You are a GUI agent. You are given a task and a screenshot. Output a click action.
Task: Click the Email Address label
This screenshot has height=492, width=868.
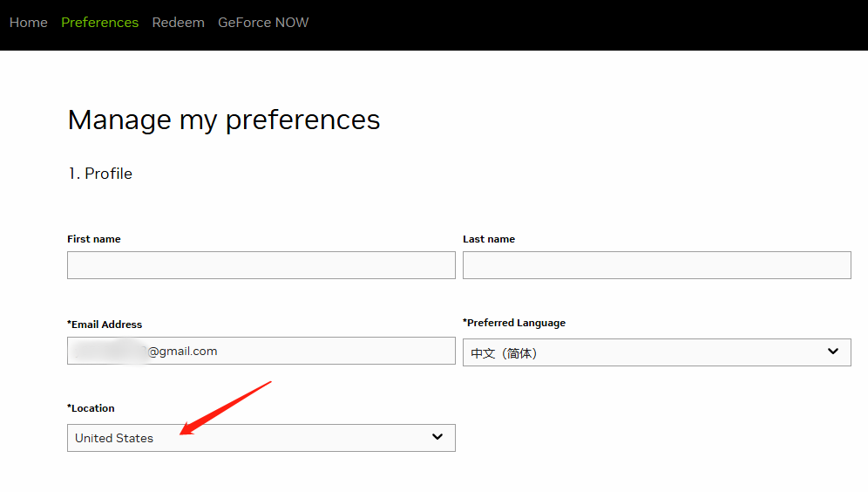click(105, 325)
